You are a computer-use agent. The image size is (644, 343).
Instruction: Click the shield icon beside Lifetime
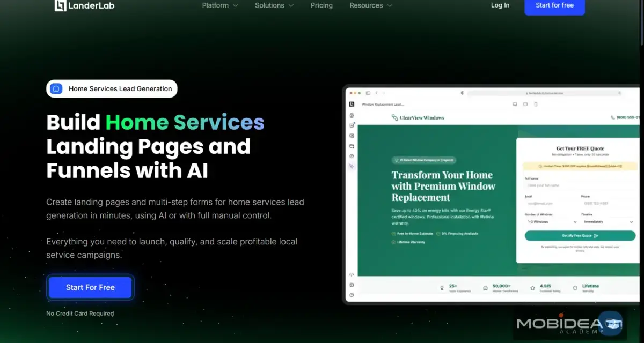(x=575, y=288)
